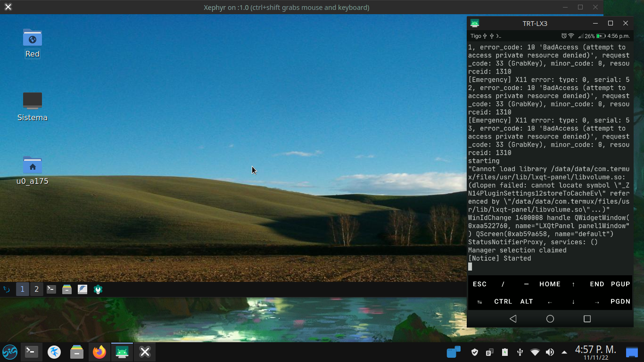
Task: Switch to virtual desktop 1 in LXQt panel
Action: point(22,289)
